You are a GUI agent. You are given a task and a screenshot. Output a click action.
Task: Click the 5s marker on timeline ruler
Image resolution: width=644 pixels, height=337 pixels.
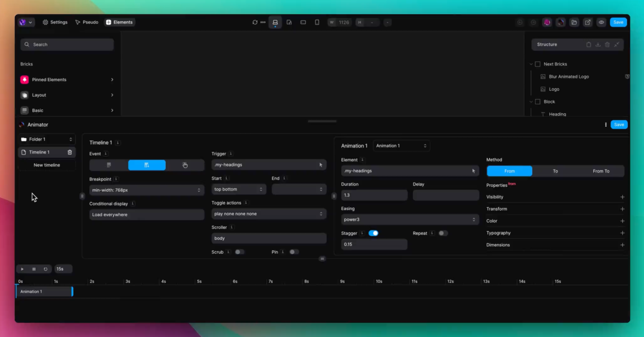tap(199, 282)
